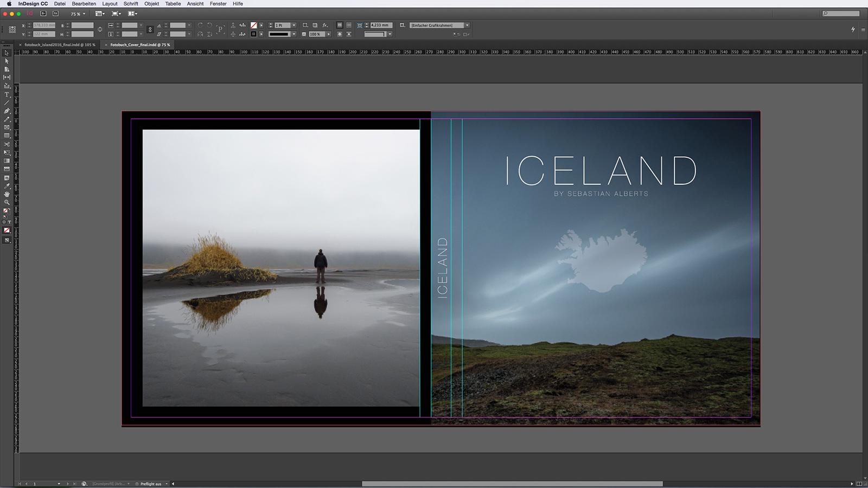
Task: Click the rotate 90° clockwise icon
Action: click(x=200, y=25)
